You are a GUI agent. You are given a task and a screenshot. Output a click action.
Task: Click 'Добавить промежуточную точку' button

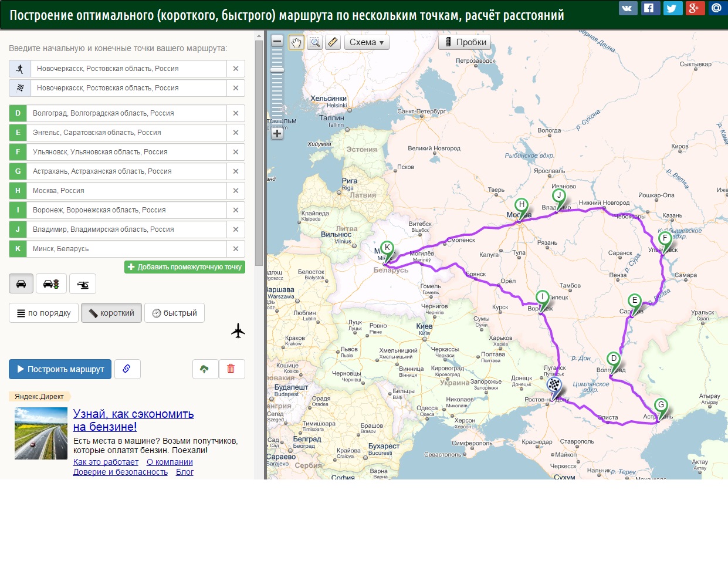pos(184,267)
